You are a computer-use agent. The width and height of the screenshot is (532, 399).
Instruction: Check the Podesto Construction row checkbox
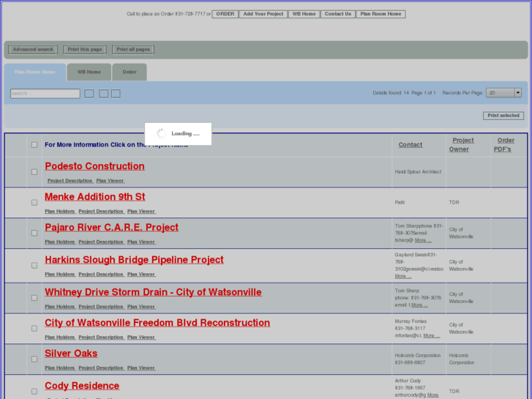pyautogui.click(x=34, y=172)
